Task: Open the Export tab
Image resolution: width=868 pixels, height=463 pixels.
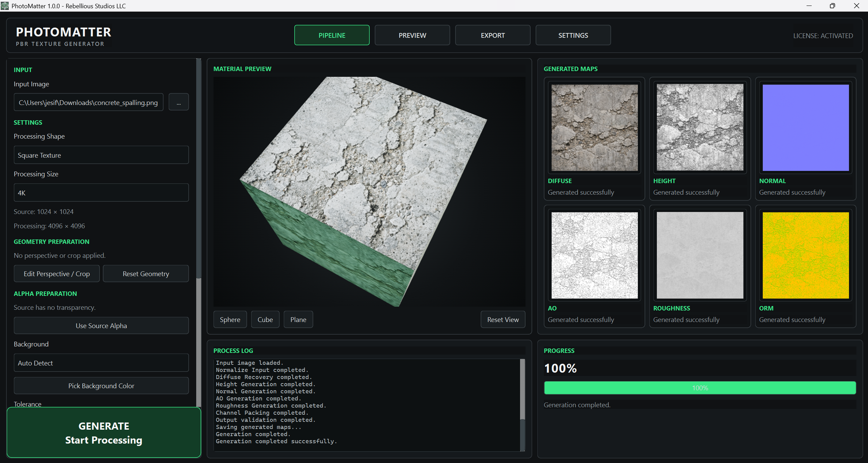Action: coord(493,35)
